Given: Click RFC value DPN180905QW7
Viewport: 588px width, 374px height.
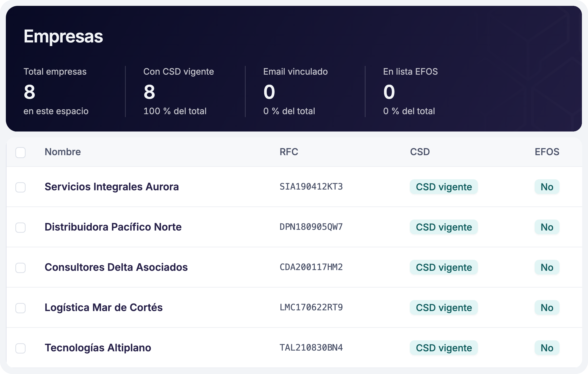Looking at the screenshot, I should tap(311, 227).
